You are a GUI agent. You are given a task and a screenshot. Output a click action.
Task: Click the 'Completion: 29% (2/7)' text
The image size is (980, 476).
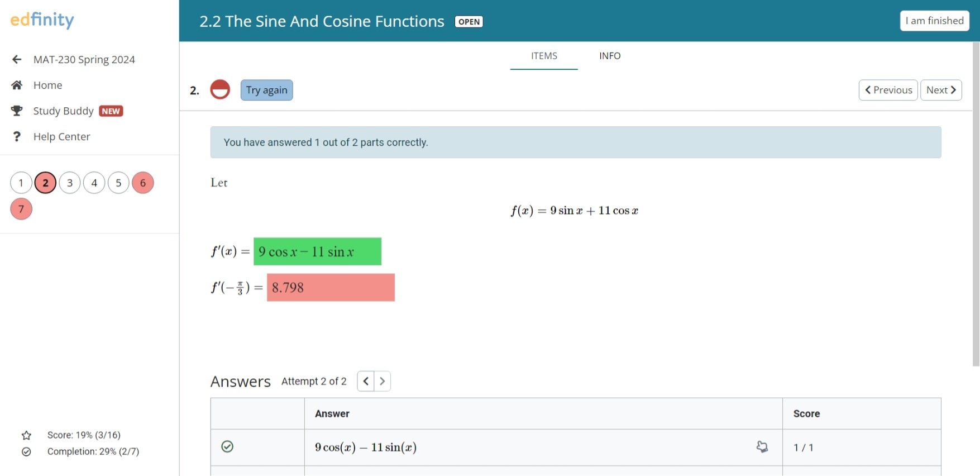(93, 451)
